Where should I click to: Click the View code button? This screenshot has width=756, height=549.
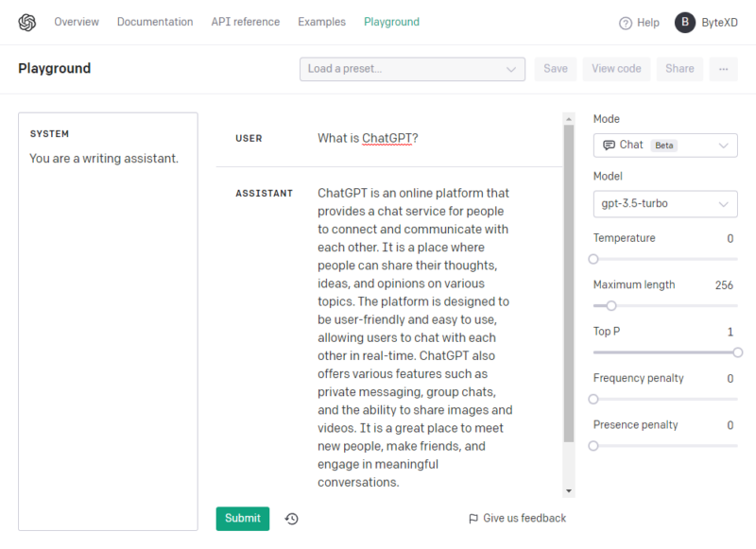tap(616, 69)
